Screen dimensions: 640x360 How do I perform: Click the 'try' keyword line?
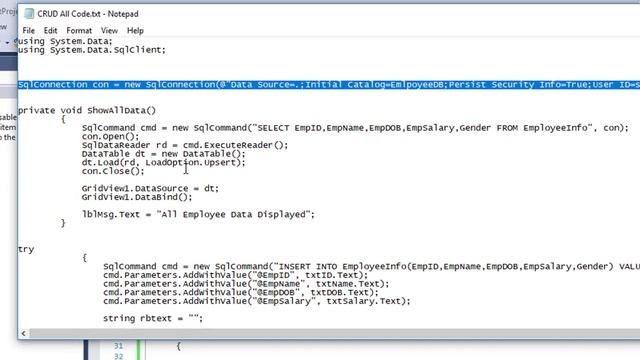point(26,249)
